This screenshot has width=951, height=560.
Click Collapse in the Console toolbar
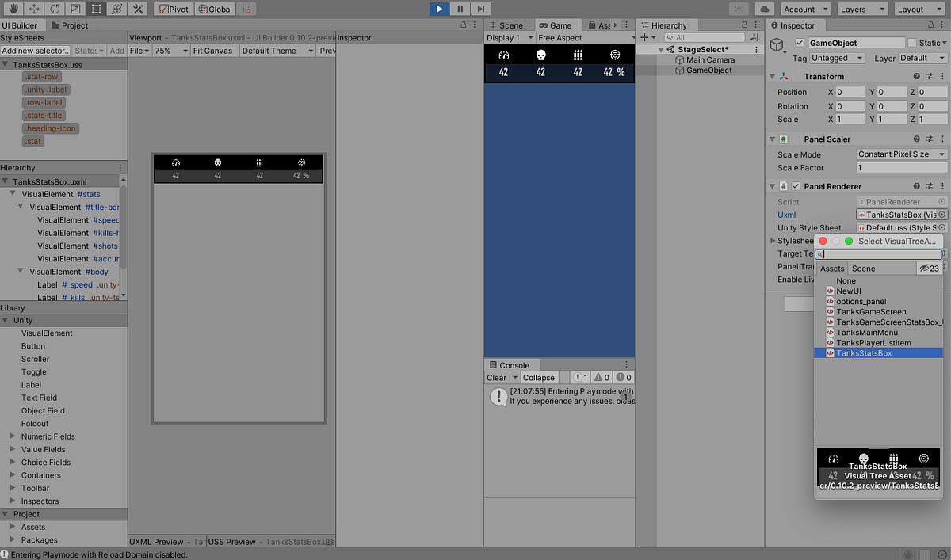click(539, 377)
